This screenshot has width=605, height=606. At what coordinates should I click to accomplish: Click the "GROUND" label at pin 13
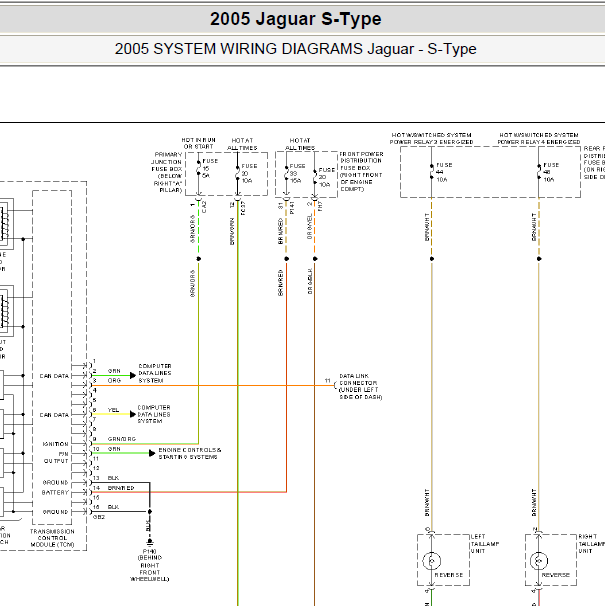(55, 482)
